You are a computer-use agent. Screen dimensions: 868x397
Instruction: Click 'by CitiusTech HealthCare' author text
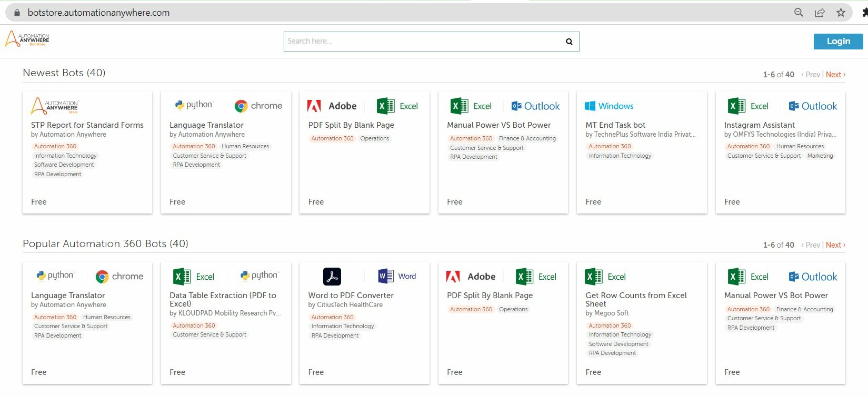tap(345, 305)
